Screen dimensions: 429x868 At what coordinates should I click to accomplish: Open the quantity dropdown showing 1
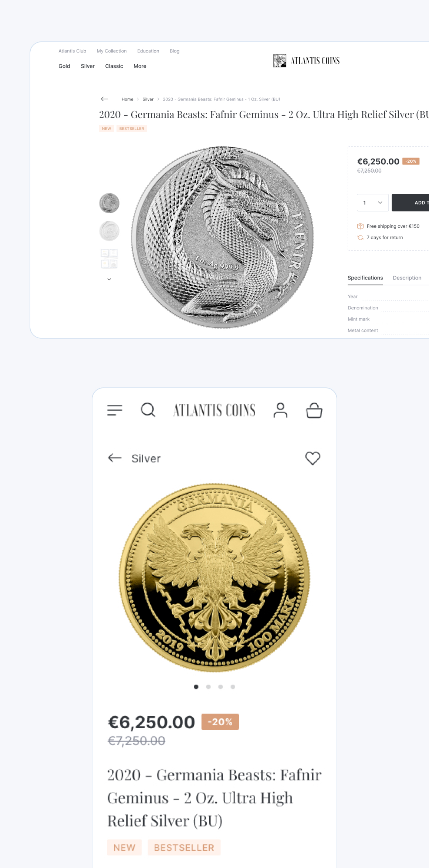[x=372, y=203]
